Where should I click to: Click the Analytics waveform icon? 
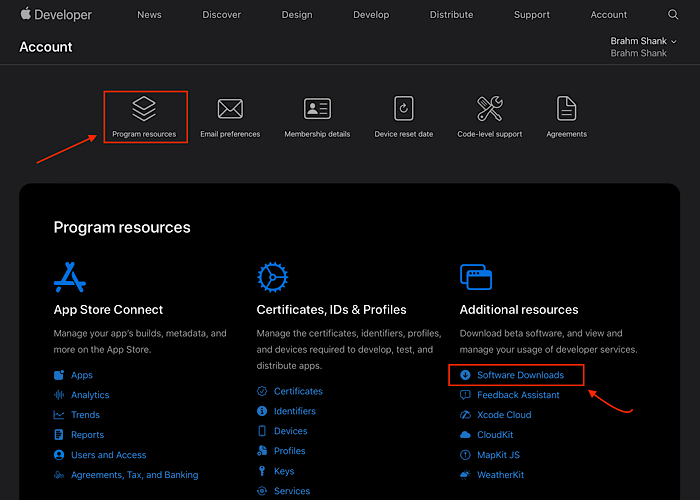(x=59, y=395)
